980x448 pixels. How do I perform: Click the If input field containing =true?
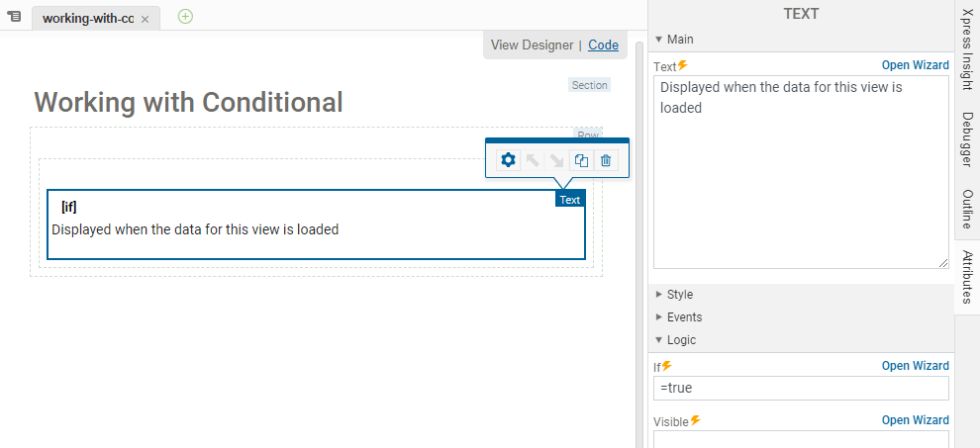[800, 388]
